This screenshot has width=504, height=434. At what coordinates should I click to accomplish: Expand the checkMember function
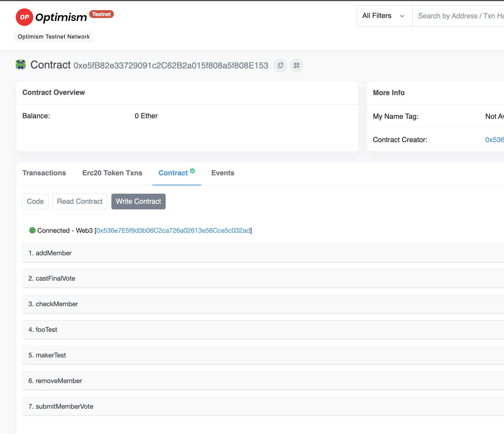[x=263, y=304]
